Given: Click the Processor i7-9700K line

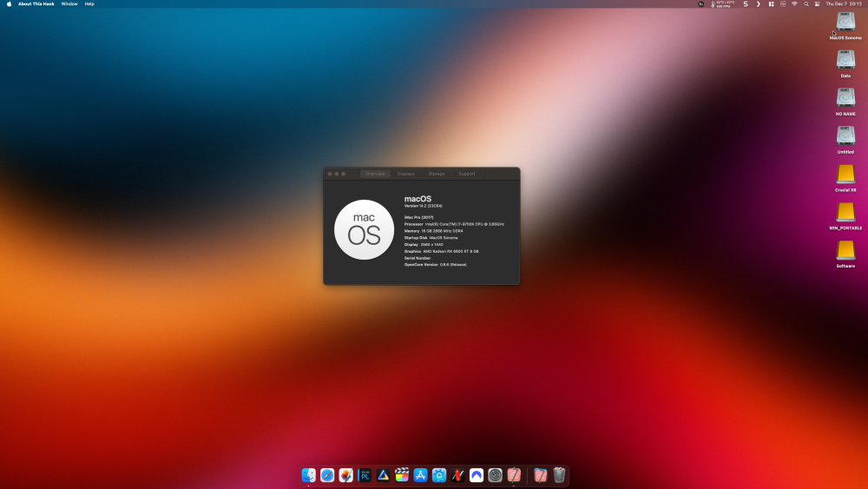Looking at the screenshot, I should tap(454, 224).
